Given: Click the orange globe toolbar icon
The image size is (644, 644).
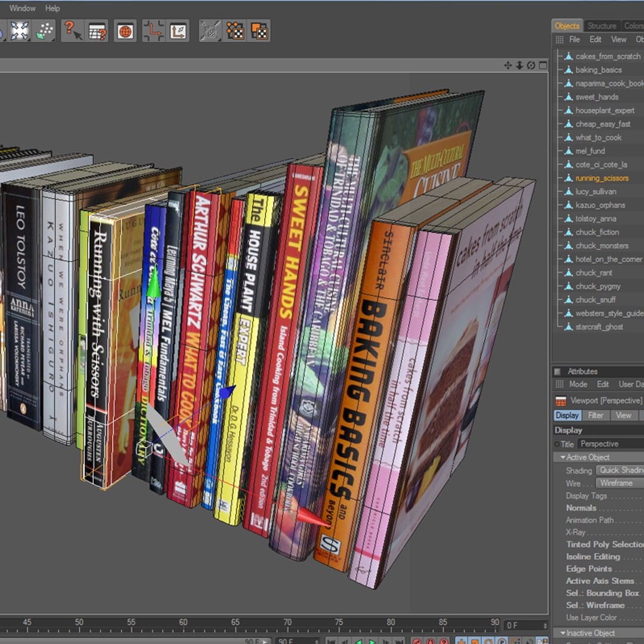Looking at the screenshot, I should point(125,31).
